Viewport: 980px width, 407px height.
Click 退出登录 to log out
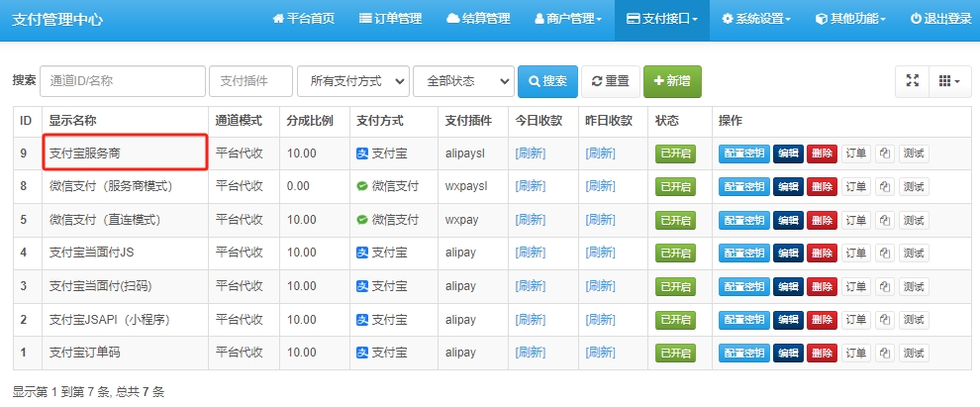point(940,19)
